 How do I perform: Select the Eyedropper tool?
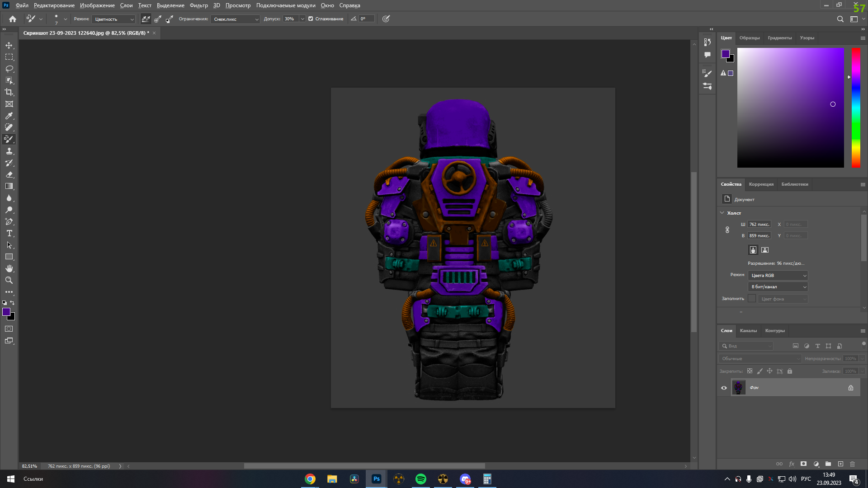(x=9, y=116)
